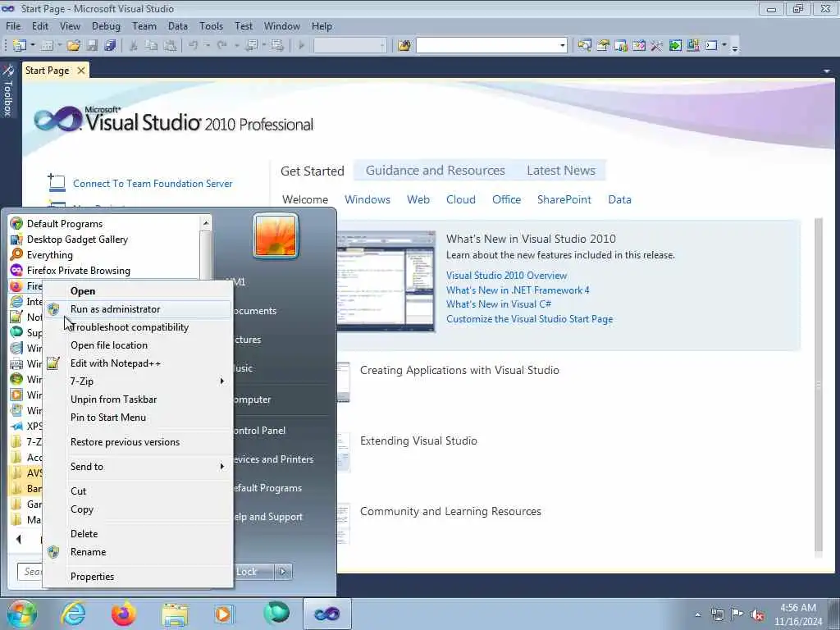Choose Unpin from Taskbar
The width and height of the screenshot is (840, 630).
137,399
